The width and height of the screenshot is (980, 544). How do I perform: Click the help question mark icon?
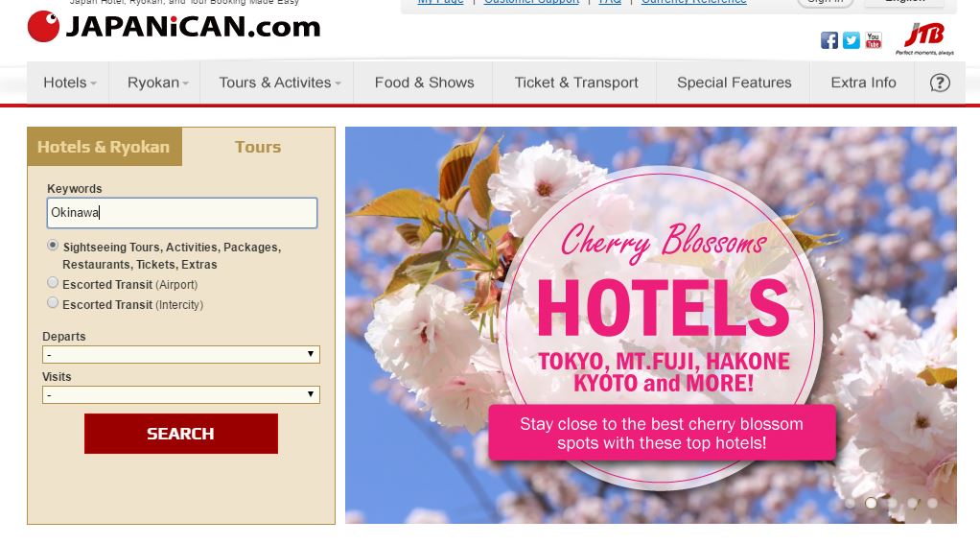940,83
